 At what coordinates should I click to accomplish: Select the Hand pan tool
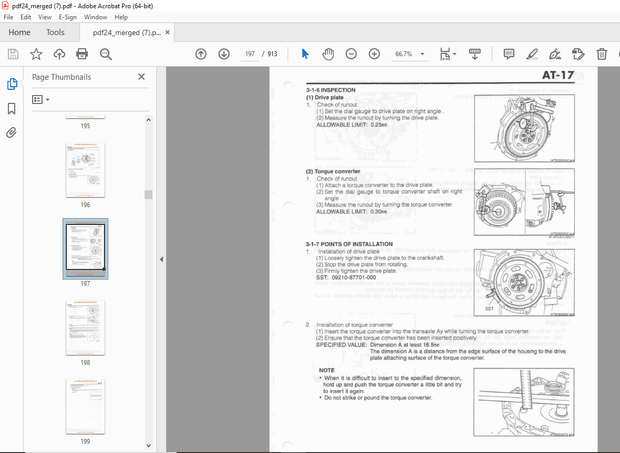pyautogui.click(x=328, y=54)
